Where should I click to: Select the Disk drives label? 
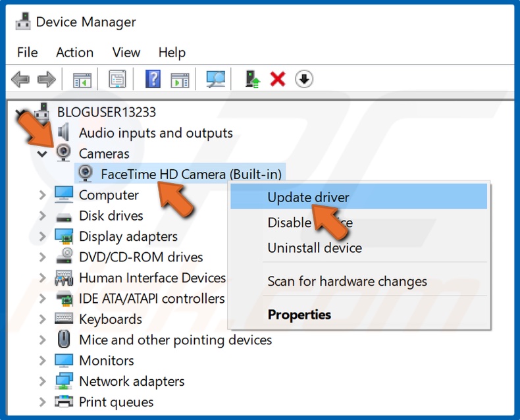(x=111, y=216)
